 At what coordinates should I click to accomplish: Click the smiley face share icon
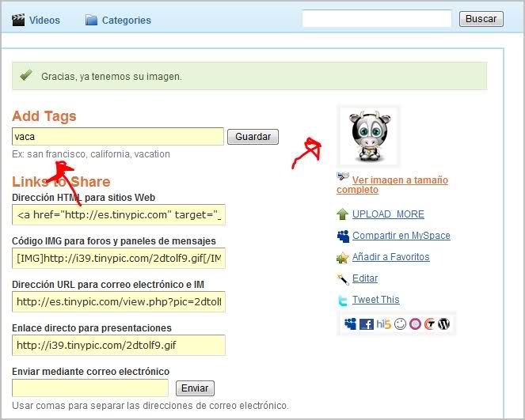[x=400, y=324]
